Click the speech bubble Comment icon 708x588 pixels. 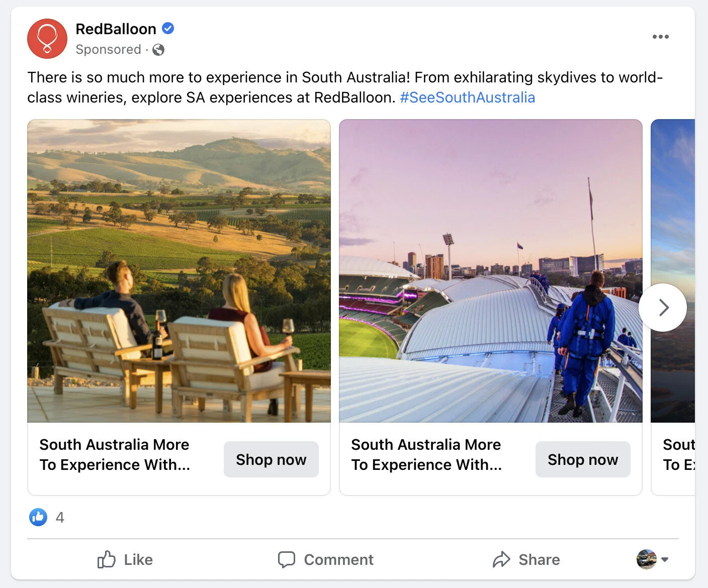tap(286, 559)
